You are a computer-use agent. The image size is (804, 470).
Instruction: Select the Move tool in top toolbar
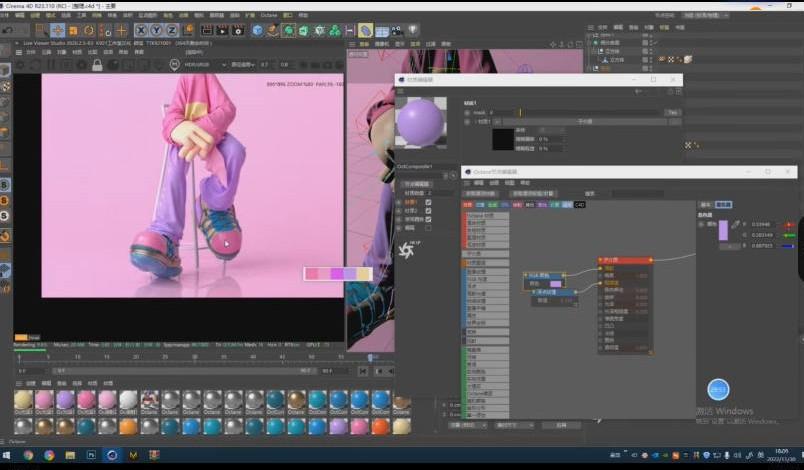coord(57,31)
